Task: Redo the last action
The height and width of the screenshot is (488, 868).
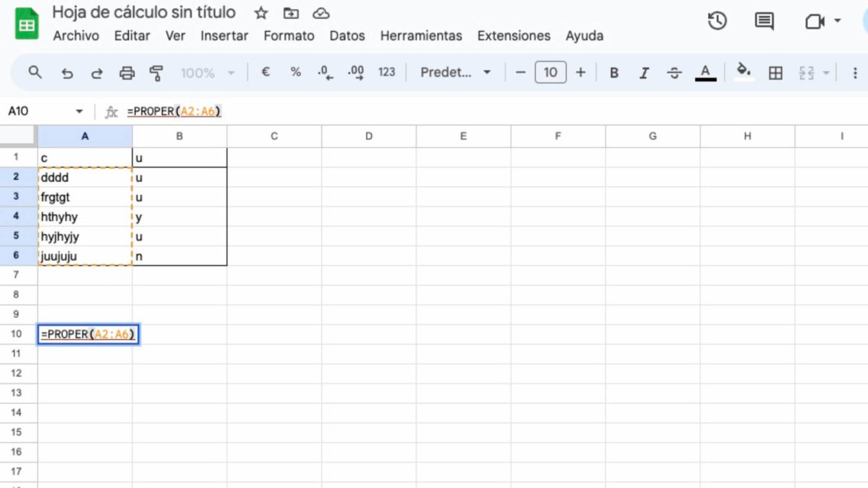Action: (x=96, y=73)
